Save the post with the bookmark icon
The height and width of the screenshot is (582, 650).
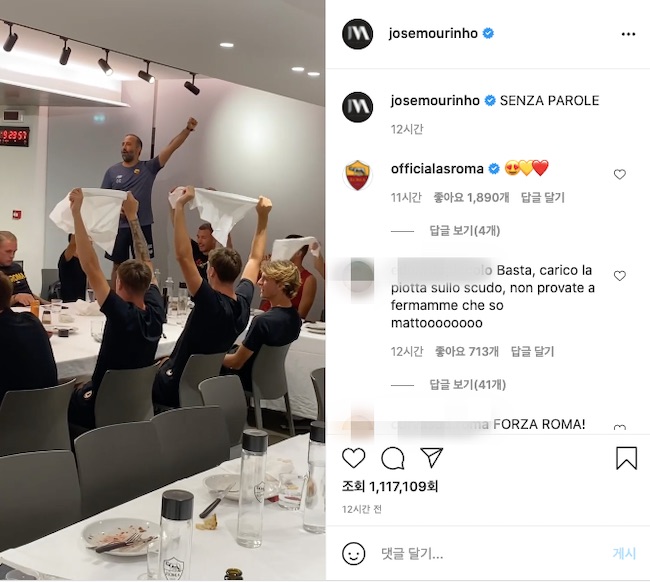[626, 458]
